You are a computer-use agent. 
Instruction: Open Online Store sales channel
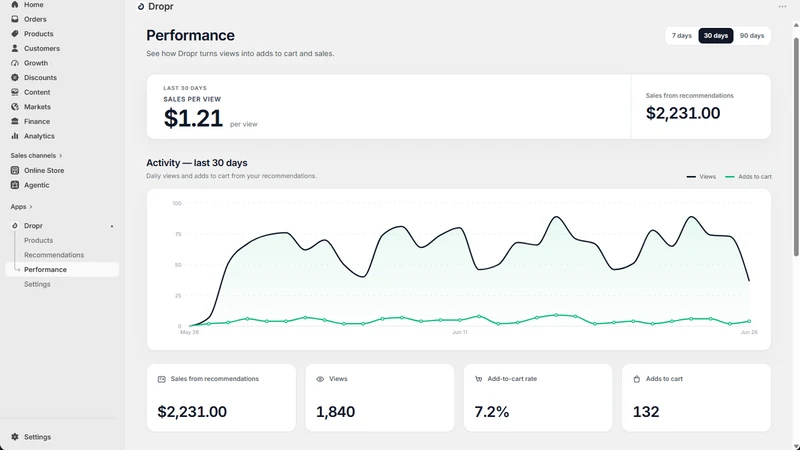point(44,170)
